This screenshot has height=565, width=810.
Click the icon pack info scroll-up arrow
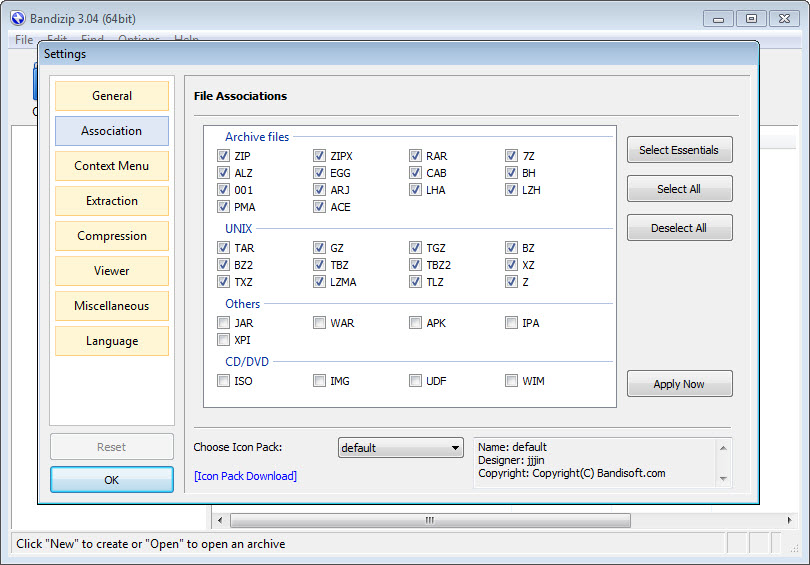(x=723, y=448)
